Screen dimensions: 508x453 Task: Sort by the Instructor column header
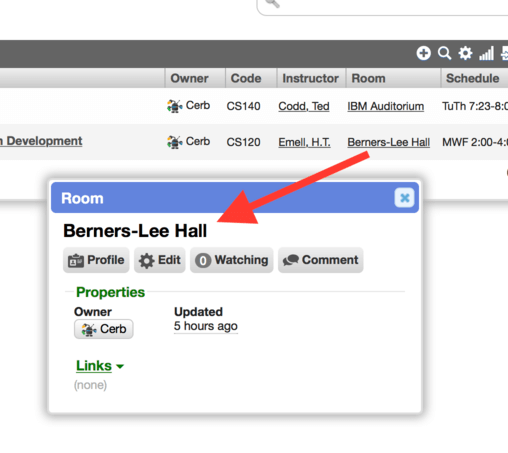(x=311, y=78)
